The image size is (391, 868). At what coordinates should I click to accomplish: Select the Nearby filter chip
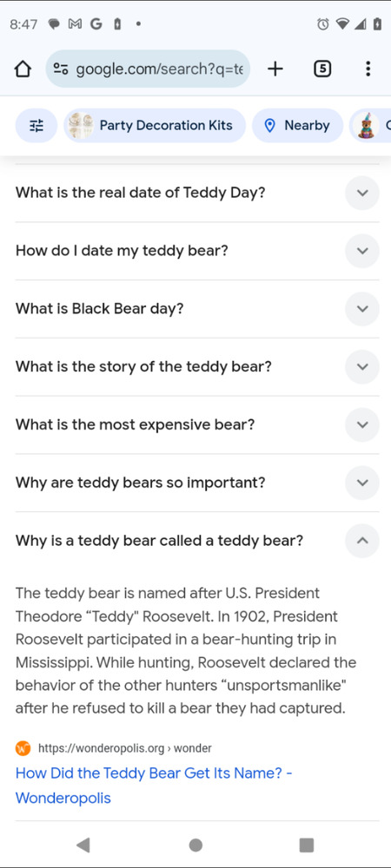coord(297,126)
